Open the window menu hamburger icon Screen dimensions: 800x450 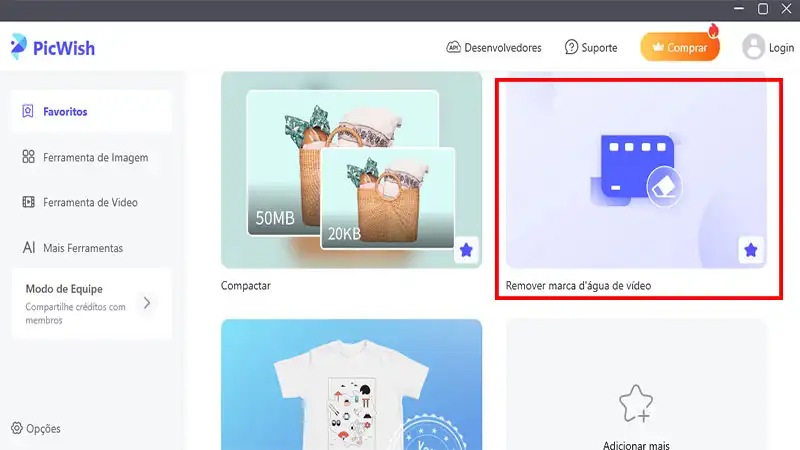[x=708, y=9]
